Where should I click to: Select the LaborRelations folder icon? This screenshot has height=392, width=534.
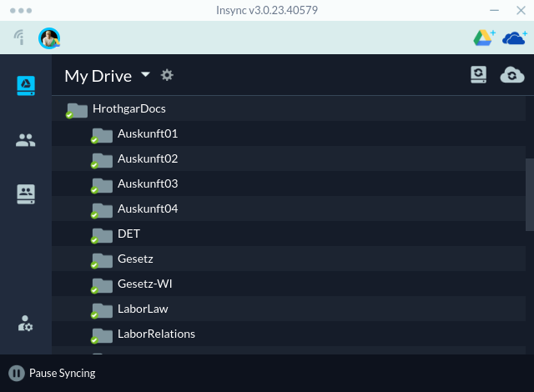click(x=102, y=335)
